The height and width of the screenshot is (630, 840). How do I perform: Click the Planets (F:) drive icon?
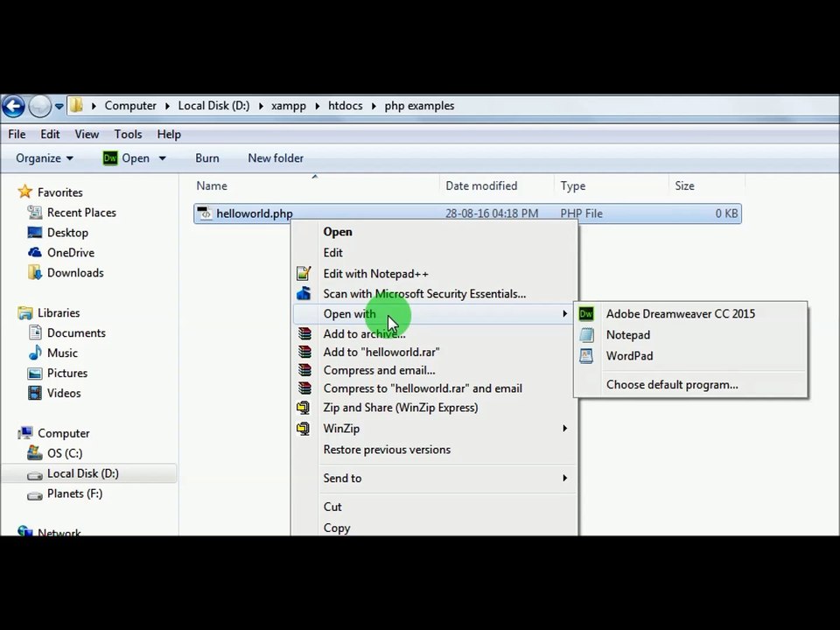pos(35,495)
